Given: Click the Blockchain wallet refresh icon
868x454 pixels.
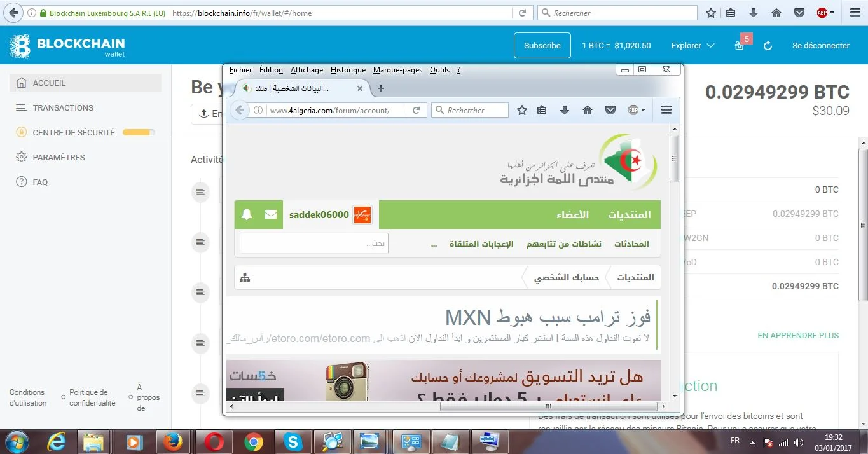Looking at the screenshot, I should click(768, 46).
